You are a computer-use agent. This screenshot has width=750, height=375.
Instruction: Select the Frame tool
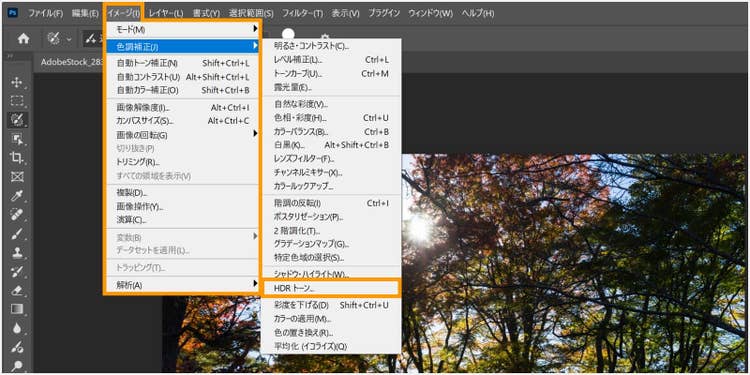(x=17, y=176)
